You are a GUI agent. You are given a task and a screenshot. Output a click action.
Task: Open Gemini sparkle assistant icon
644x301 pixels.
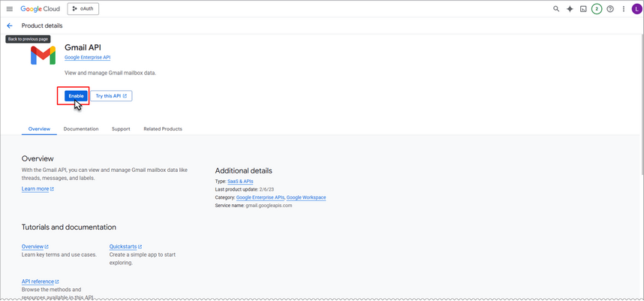[x=570, y=8]
